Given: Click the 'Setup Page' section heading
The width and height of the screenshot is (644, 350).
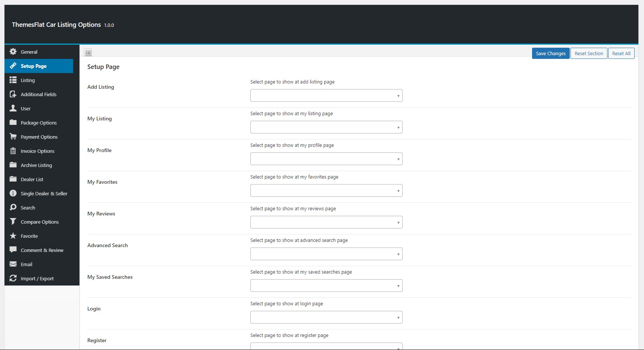Looking at the screenshot, I should (x=103, y=67).
